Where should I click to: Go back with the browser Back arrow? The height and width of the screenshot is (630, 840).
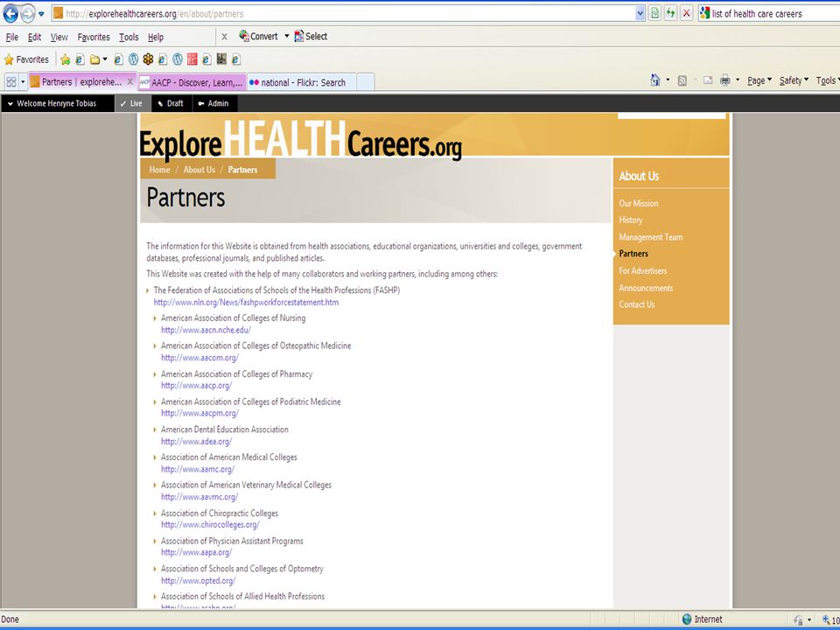[x=10, y=13]
